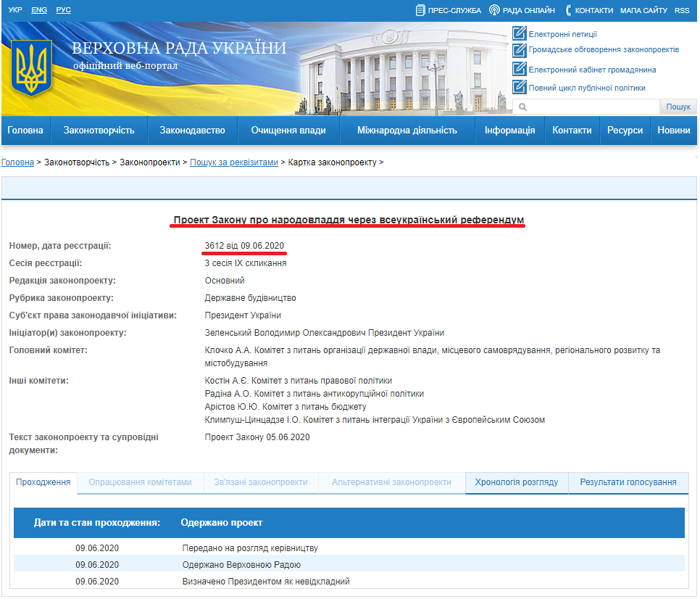The width and height of the screenshot is (700, 599).
Task: Click Радіна А.О. anticorruption committee
Action: 314,394
